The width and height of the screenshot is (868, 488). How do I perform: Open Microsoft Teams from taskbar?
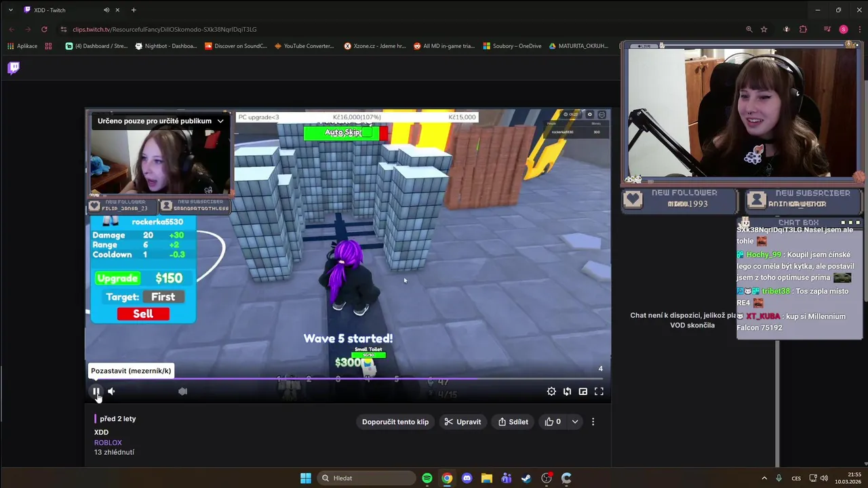(x=507, y=478)
